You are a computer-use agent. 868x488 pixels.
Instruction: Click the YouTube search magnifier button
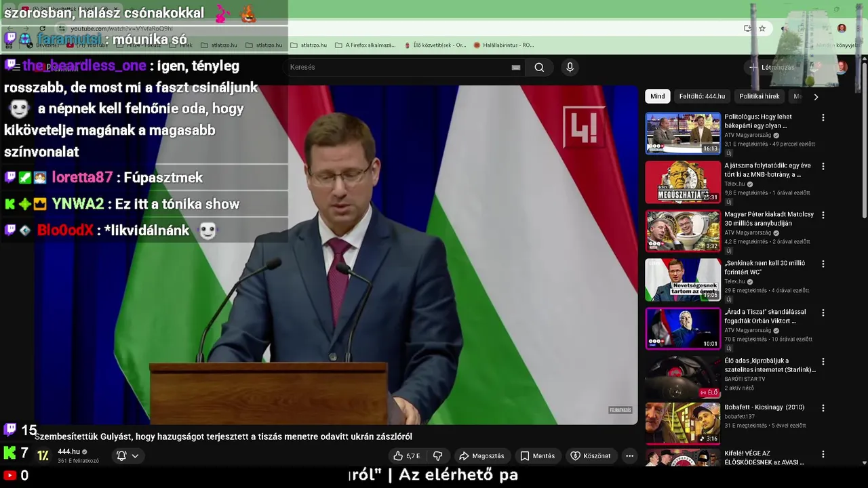coord(539,67)
